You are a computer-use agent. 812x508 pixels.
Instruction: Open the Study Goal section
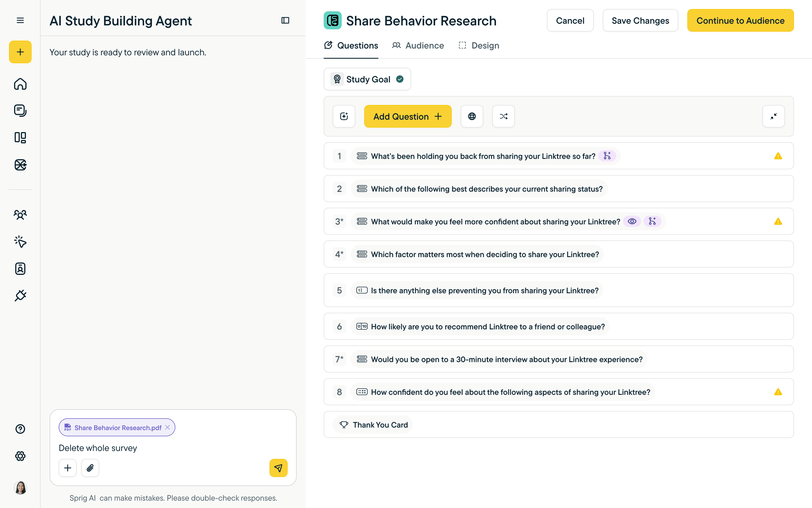click(x=367, y=79)
